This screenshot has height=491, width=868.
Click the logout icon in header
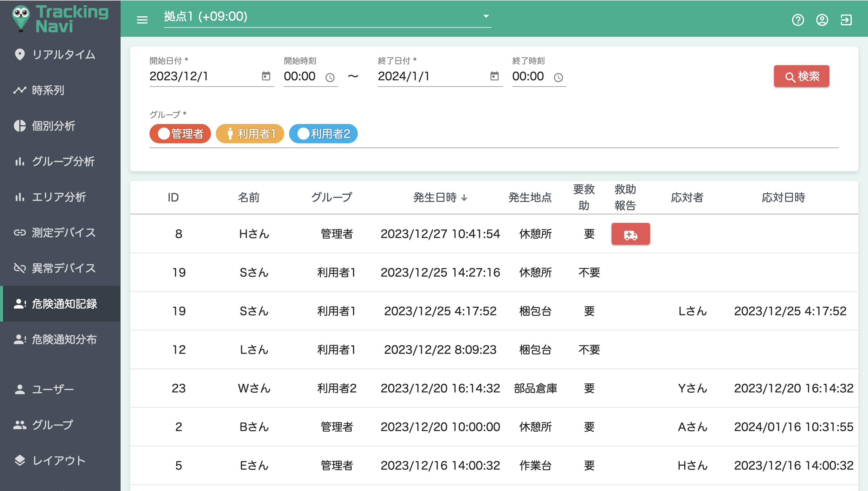pos(846,20)
